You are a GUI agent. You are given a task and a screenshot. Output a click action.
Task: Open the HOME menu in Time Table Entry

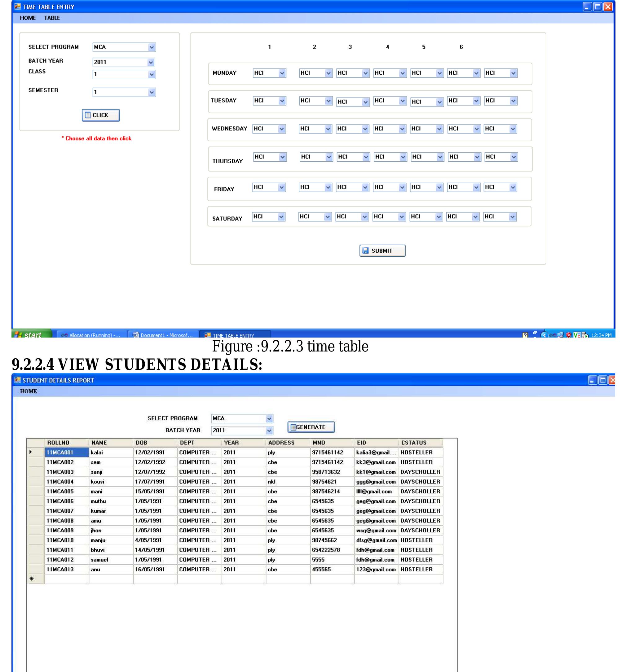28,18
